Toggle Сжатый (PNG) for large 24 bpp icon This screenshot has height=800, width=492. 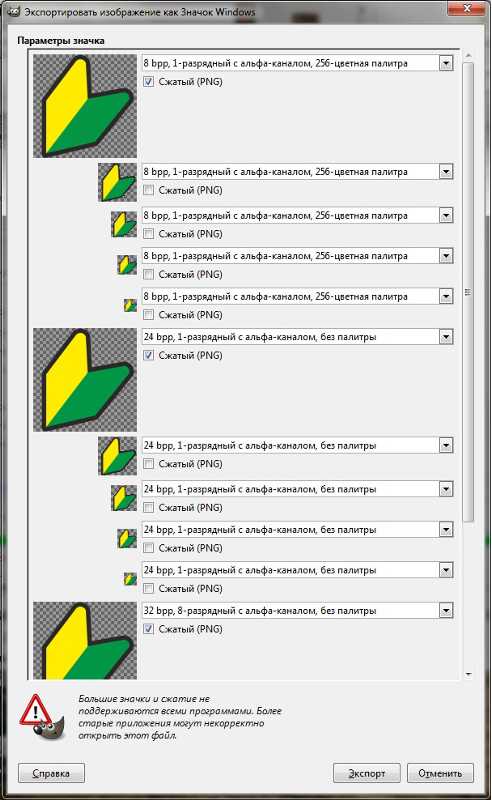pos(149,355)
